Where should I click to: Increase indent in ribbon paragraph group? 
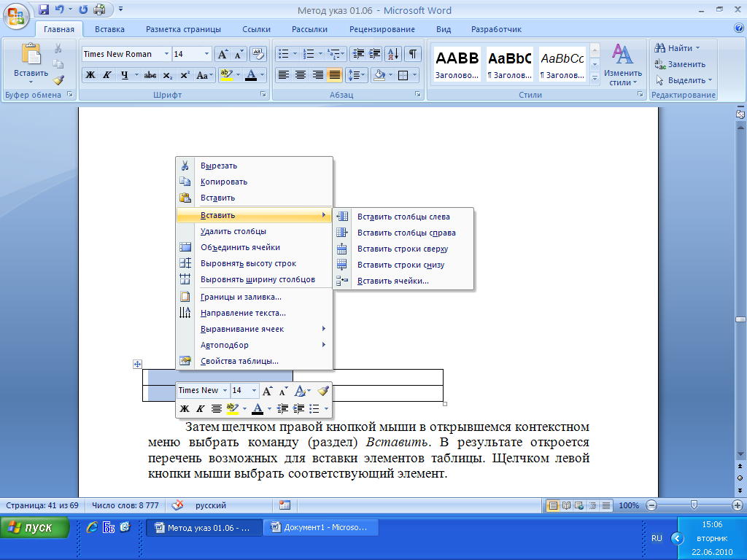pos(374,54)
